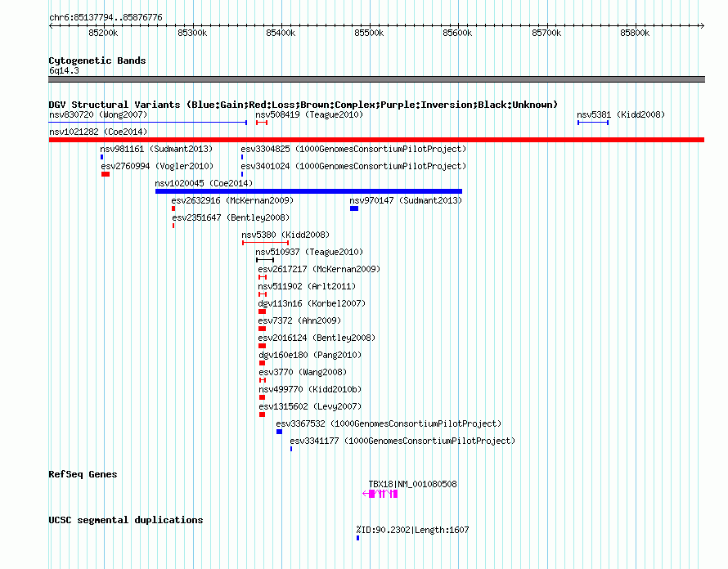Click the chr6:85137794..85876776 coordinate label
The height and width of the screenshot is (569, 728).
pyautogui.click(x=106, y=17)
